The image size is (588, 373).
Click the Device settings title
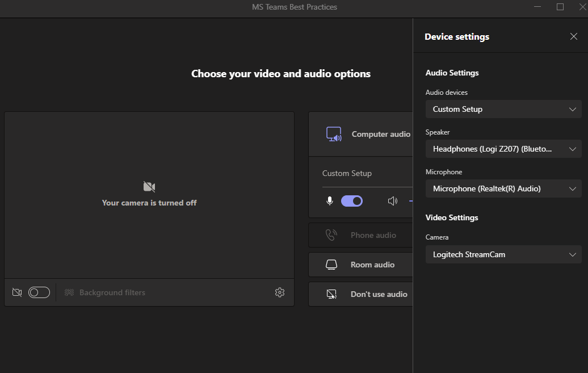pos(457,37)
